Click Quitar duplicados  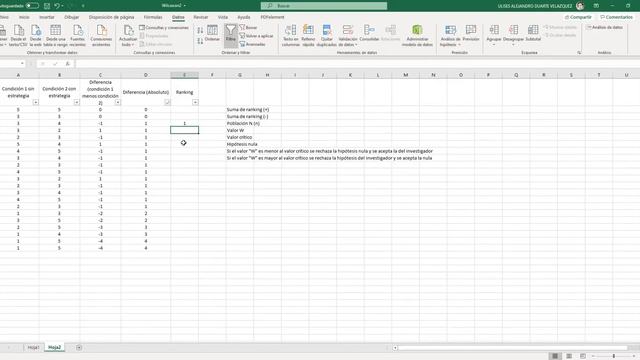(327, 35)
